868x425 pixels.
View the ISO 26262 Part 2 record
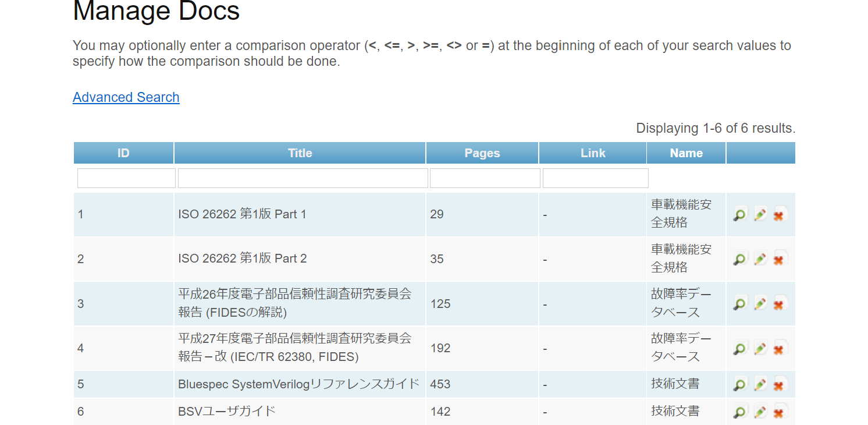(x=739, y=259)
